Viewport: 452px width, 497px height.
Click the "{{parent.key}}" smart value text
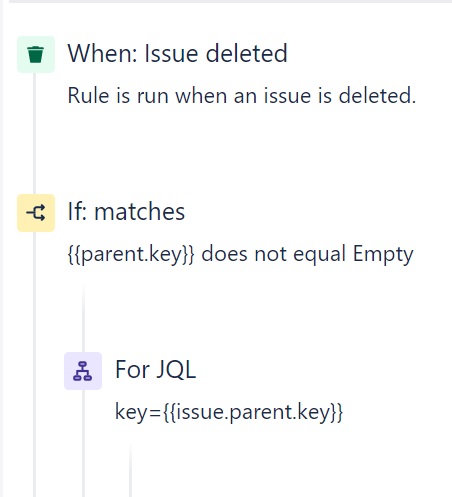pyautogui.click(x=131, y=254)
